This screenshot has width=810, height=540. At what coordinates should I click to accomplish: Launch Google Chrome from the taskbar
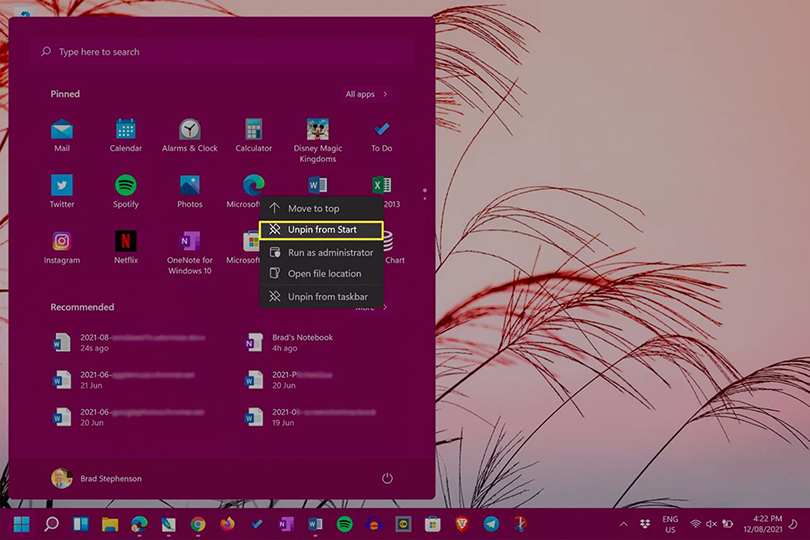[x=198, y=524]
